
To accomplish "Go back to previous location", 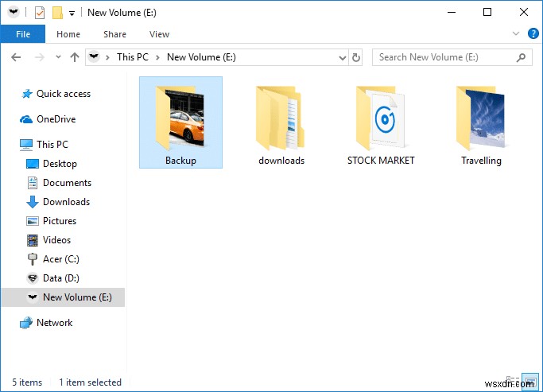I will pos(16,57).
